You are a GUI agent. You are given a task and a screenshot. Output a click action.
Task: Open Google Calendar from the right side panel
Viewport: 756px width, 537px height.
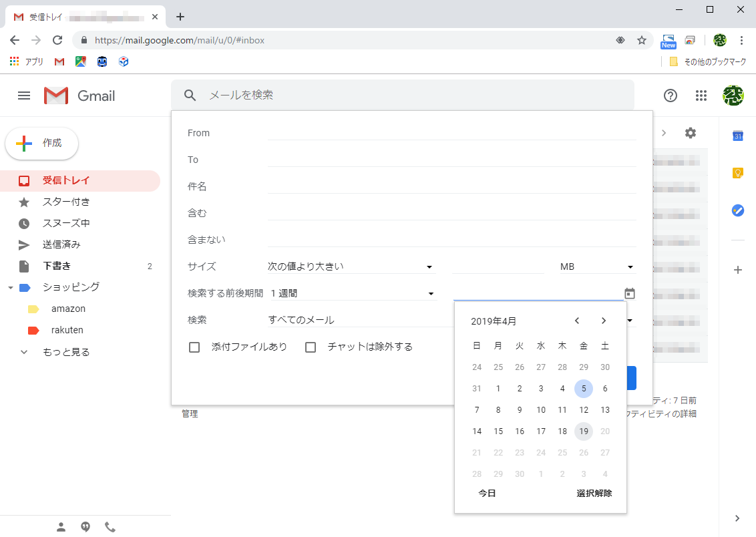click(737, 136)
